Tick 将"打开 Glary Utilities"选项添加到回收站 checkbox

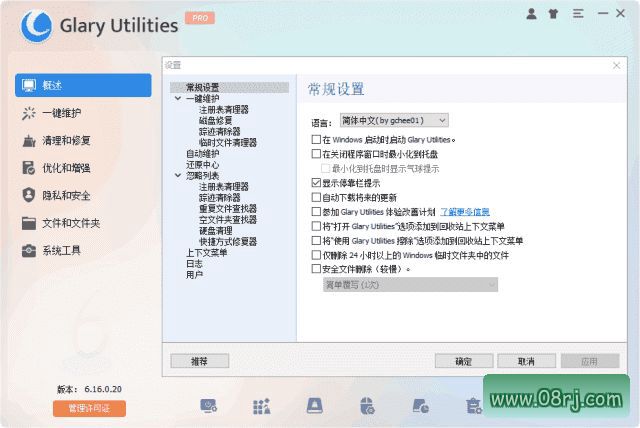pyautogui.click(x=316, y=226)
